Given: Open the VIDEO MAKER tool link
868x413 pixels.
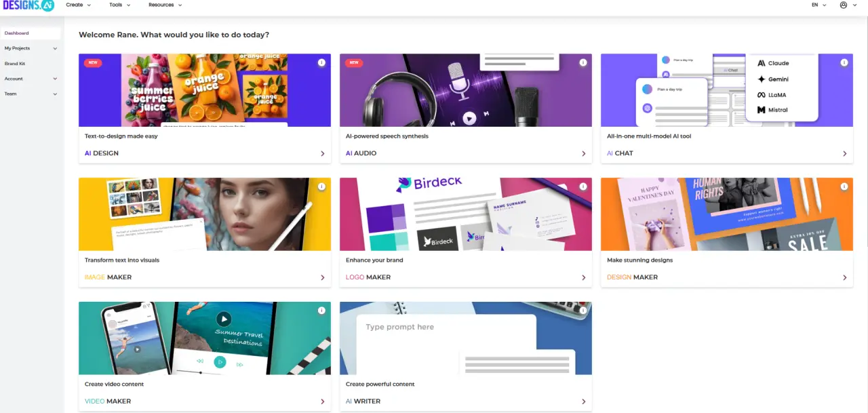Looking at the screenshot, I should (x=108, y=401).
